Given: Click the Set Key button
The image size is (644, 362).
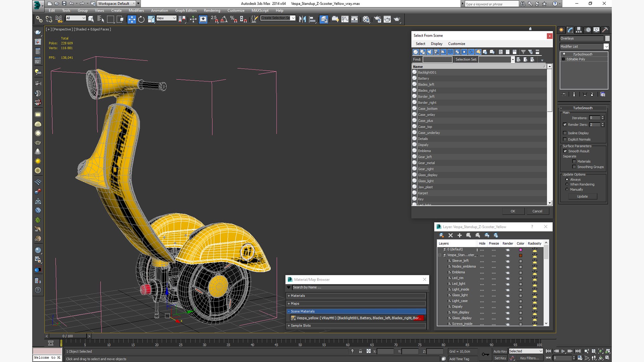Looking at the screenshot, I should (500, 358).
